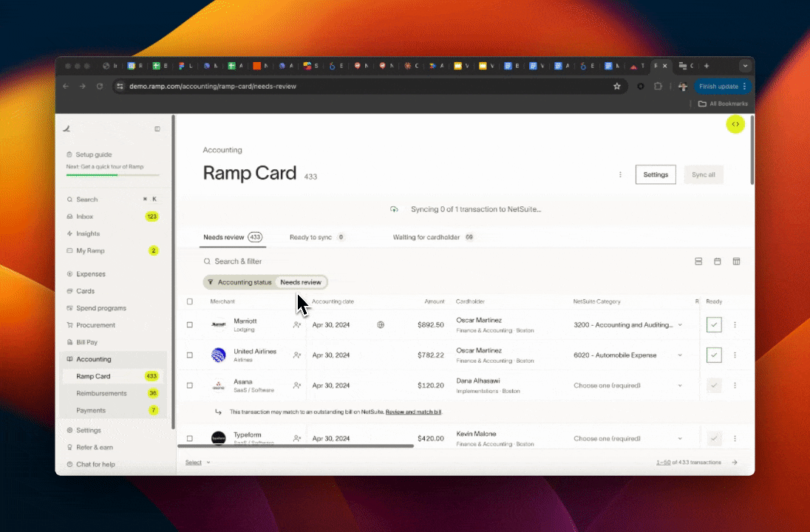810x532 pixels.
Task: Switch to Waiting for cardholder tab
Action: click(x=433, y=237)
